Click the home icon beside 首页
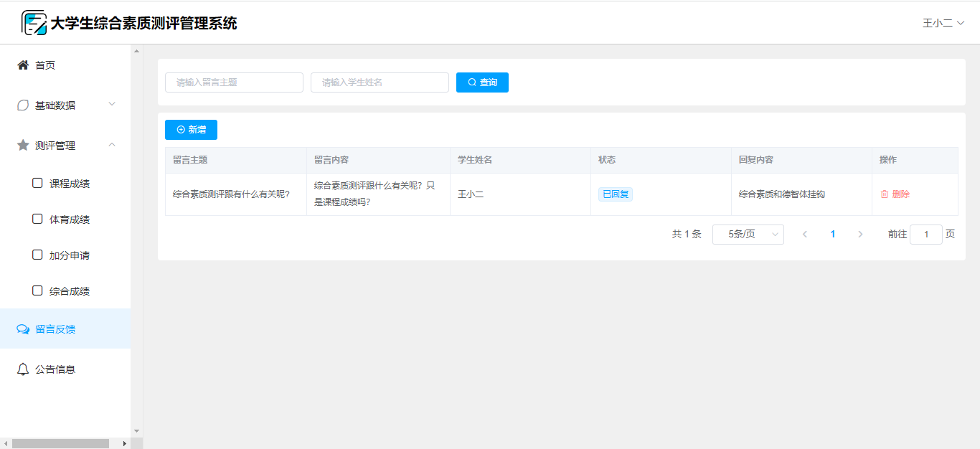Screen dimensions: 980x449 pos(23,65)
